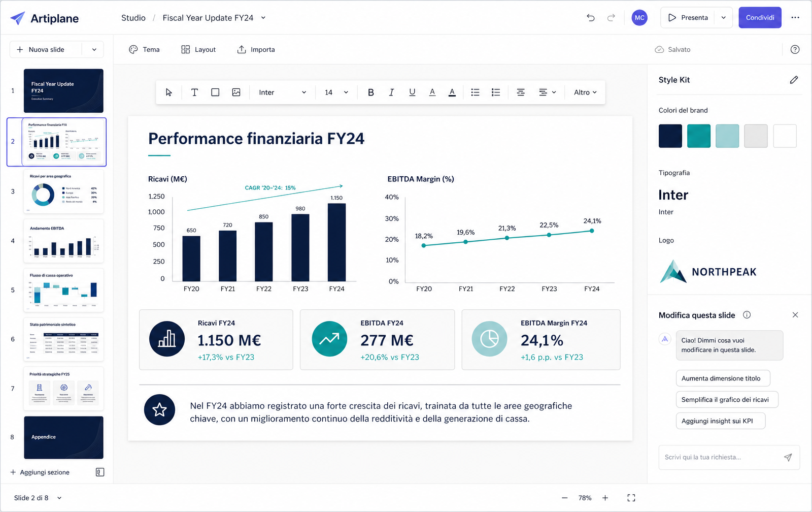Open the Inter font dropdown

(282, 92)
